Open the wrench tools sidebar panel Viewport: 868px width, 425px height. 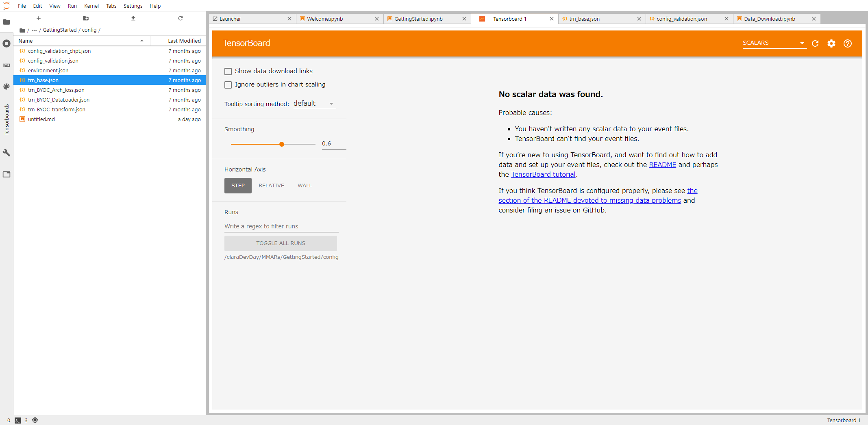7,153
